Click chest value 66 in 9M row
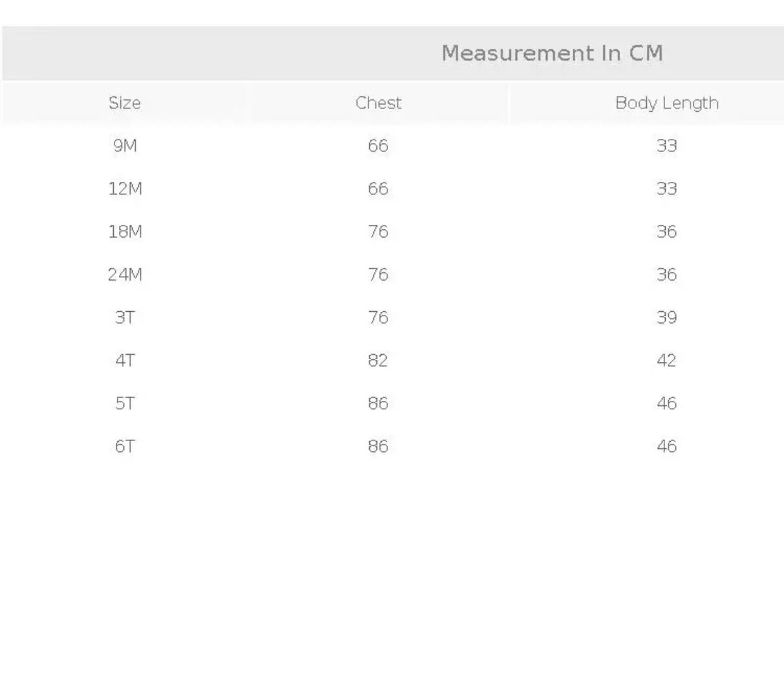 pos(378,146)
